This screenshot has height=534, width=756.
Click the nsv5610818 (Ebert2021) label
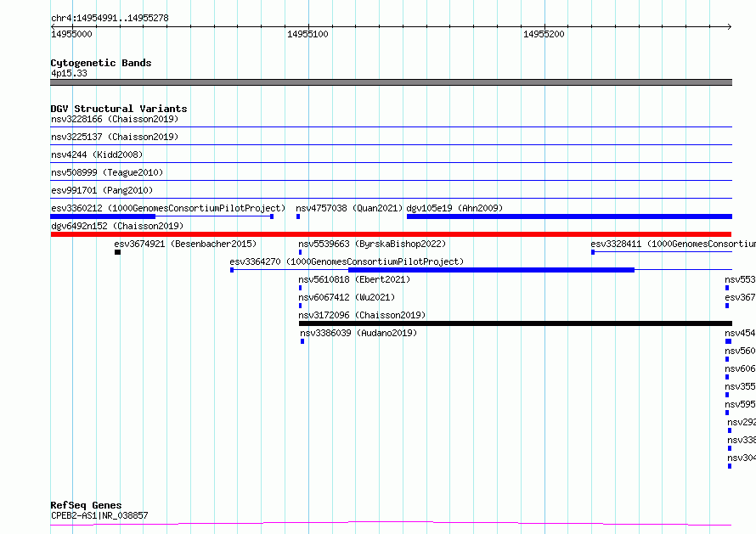(x=354, y=279)
